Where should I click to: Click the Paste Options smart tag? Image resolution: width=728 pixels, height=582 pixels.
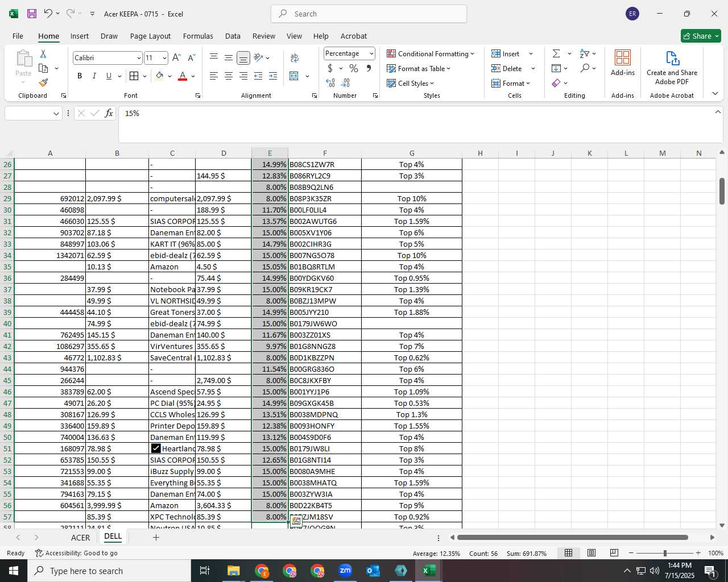[x=296, y=521]
